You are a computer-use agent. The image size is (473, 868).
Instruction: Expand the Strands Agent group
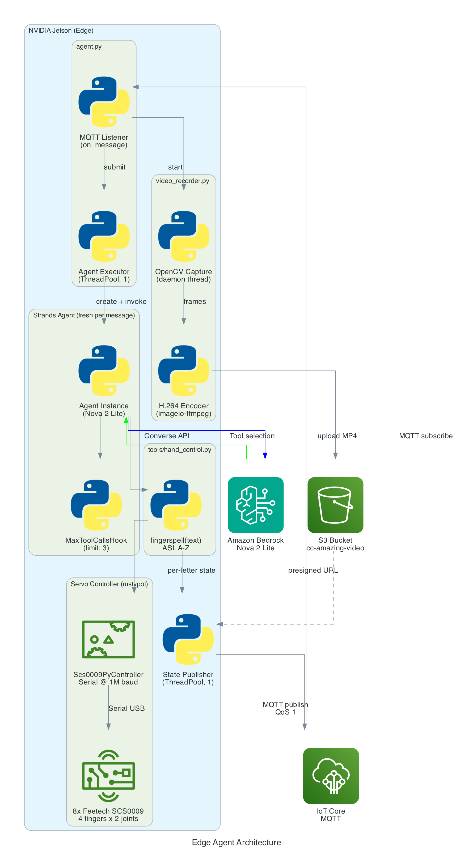click(84, 315)
